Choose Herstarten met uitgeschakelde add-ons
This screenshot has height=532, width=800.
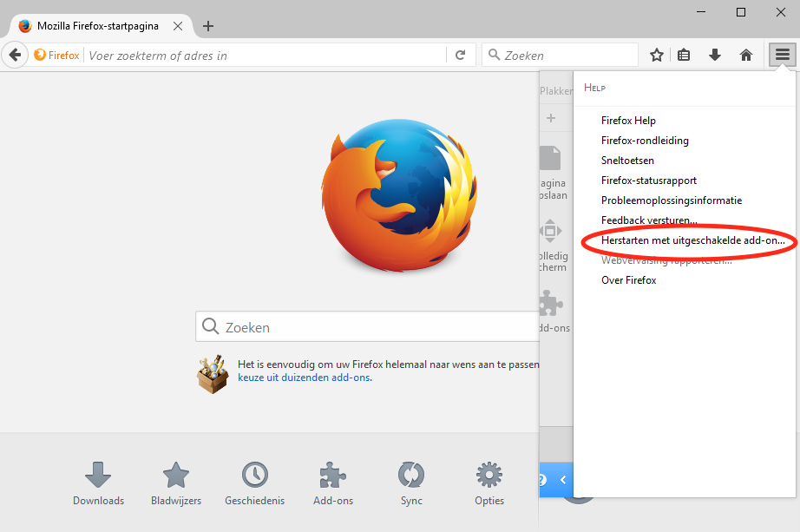click(x=692, y=240)
